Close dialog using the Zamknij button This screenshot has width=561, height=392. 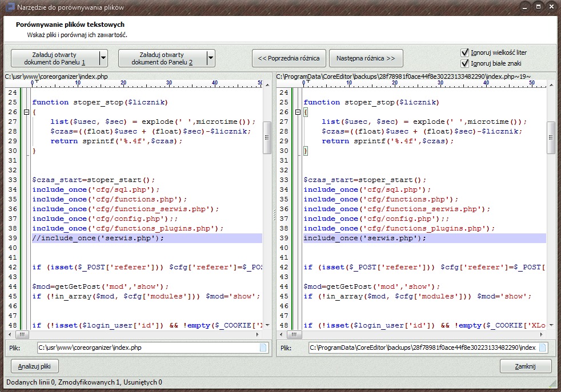(x=525, y=366)
